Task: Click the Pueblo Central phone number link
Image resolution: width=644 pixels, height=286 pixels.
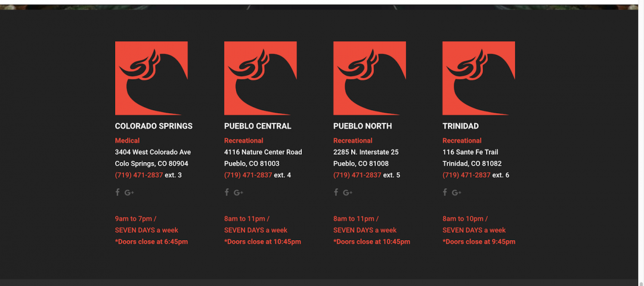Action: coord(248,175)
